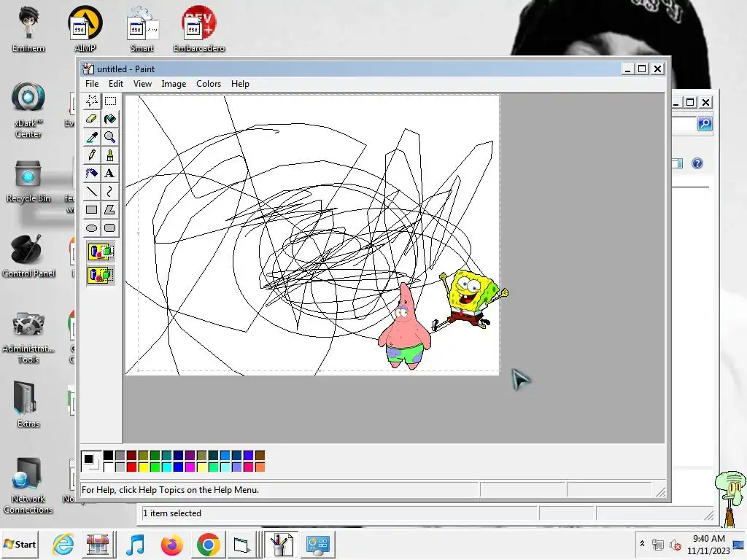Screen dimensions: 747x560
Task: Enable transparent selection mode option
Action: coord(101,275)
